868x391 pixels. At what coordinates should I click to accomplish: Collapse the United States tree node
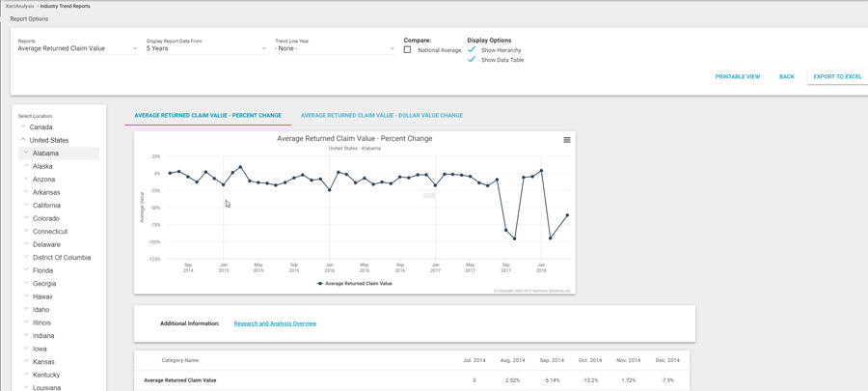pyautogui.click(x=23, y=140)
